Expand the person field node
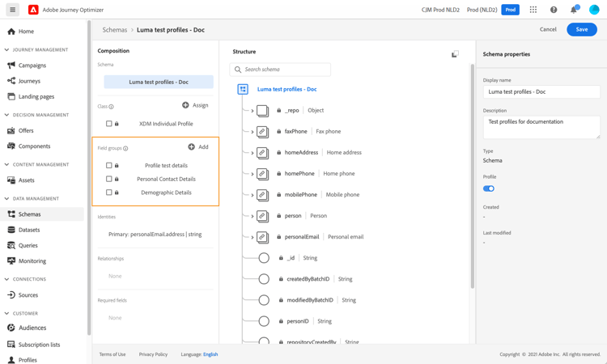 [253, 216]
